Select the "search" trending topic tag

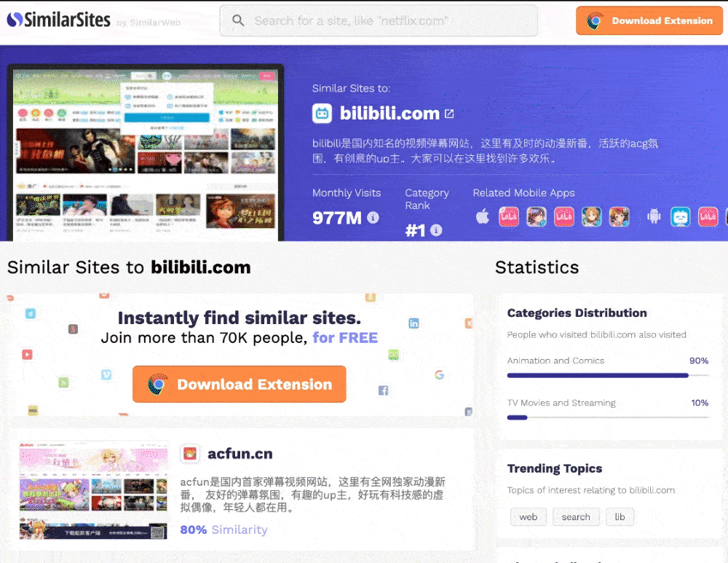point(575,517)
